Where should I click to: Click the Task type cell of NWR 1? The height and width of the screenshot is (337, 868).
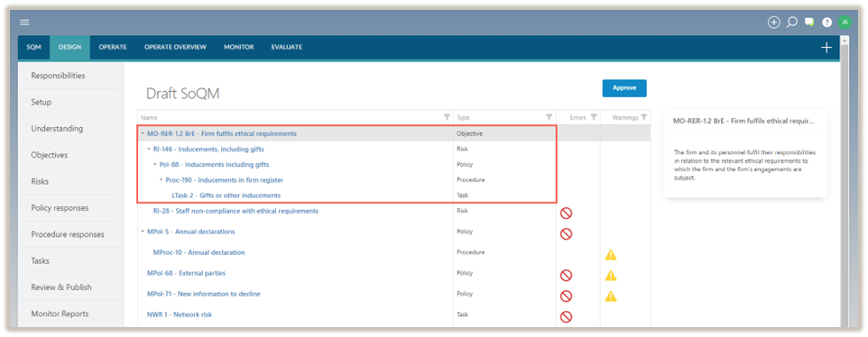tap(462, 314)
